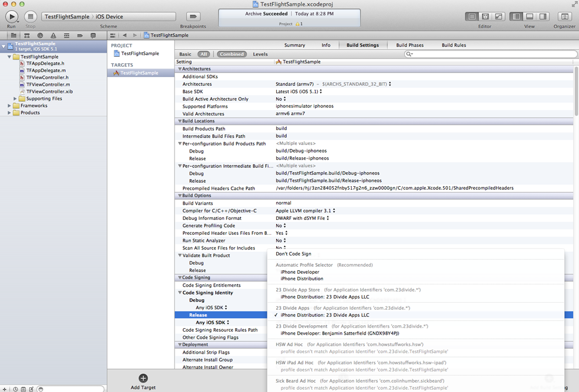Expand the Frameworks folder
Screen dimensions: 579x392
click(9, 106)
